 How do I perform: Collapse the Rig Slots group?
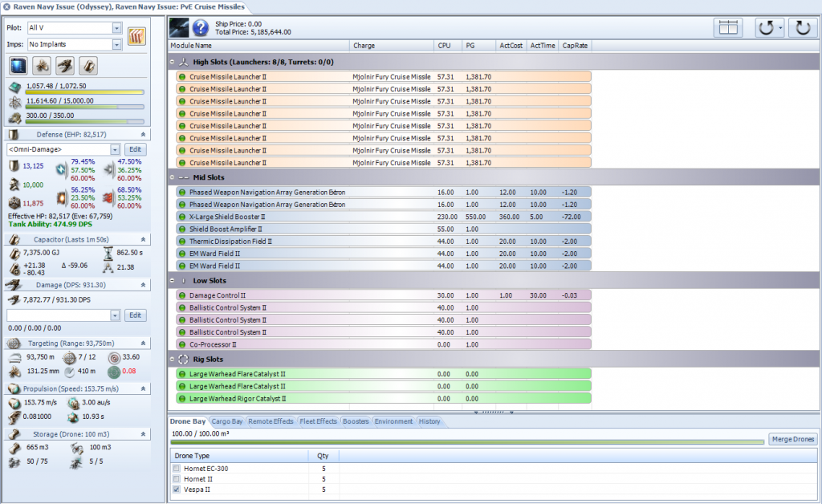[x=173, y=360]
